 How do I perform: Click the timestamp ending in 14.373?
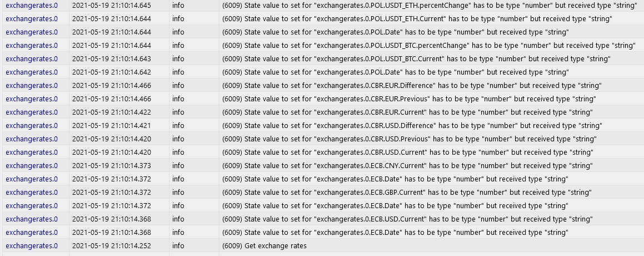coord(111,165)
